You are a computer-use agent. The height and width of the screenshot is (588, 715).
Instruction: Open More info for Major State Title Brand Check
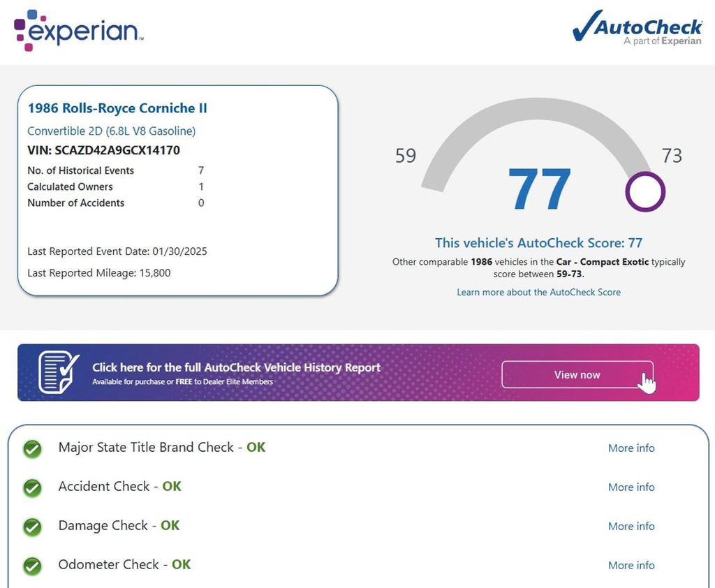[x=631, y=448]
